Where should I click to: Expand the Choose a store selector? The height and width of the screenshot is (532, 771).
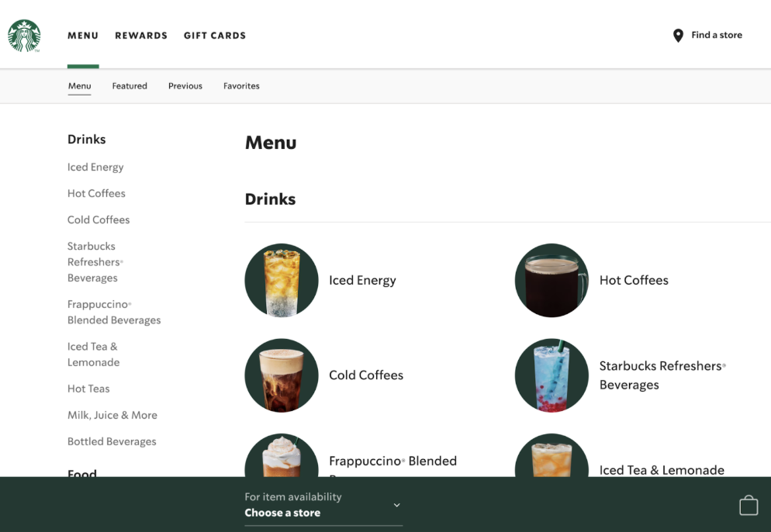click(x=323, y=505)
